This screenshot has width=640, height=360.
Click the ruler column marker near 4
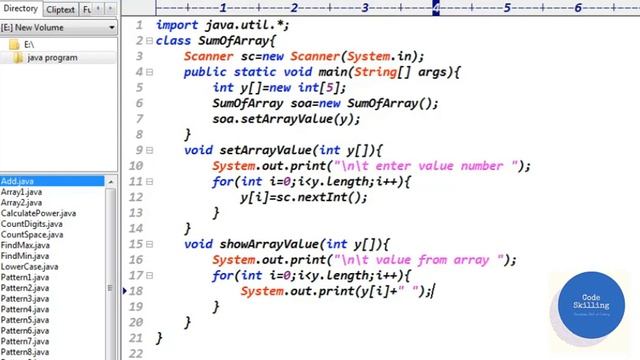pyautogui.click(x=436, y=8)
